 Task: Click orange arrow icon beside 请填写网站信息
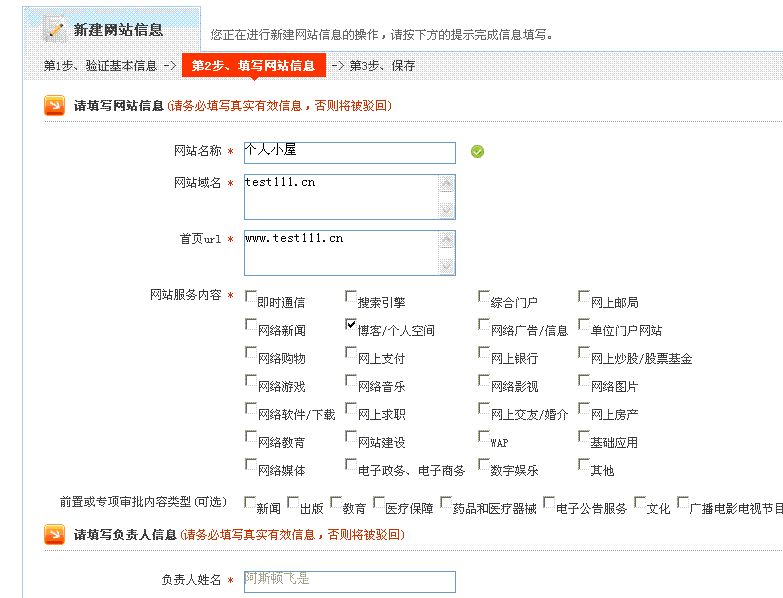[x=54, y=105]
